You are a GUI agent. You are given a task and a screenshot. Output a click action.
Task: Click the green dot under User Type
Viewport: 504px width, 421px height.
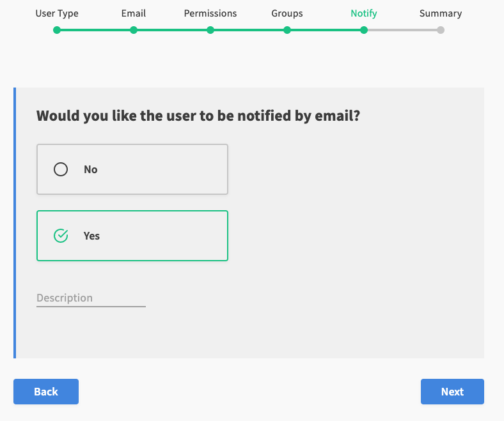point(57,30)
